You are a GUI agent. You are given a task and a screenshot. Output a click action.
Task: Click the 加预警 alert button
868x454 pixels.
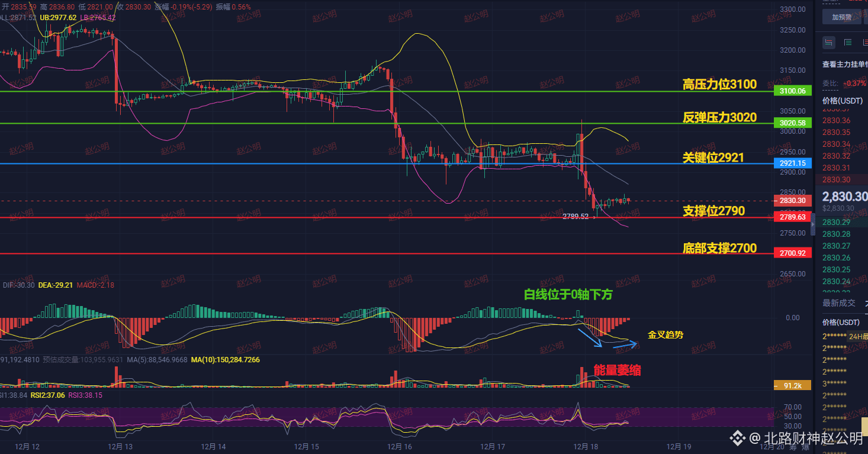coord(841,17)
